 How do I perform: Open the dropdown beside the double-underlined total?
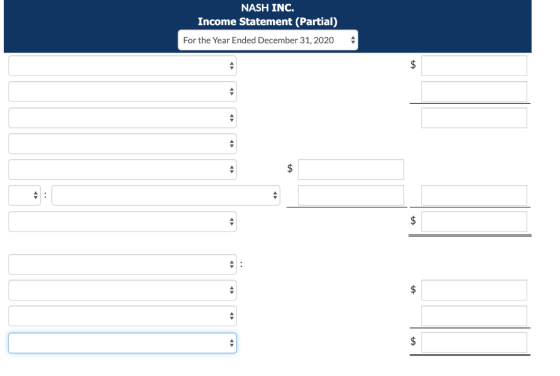coord(122,221)
